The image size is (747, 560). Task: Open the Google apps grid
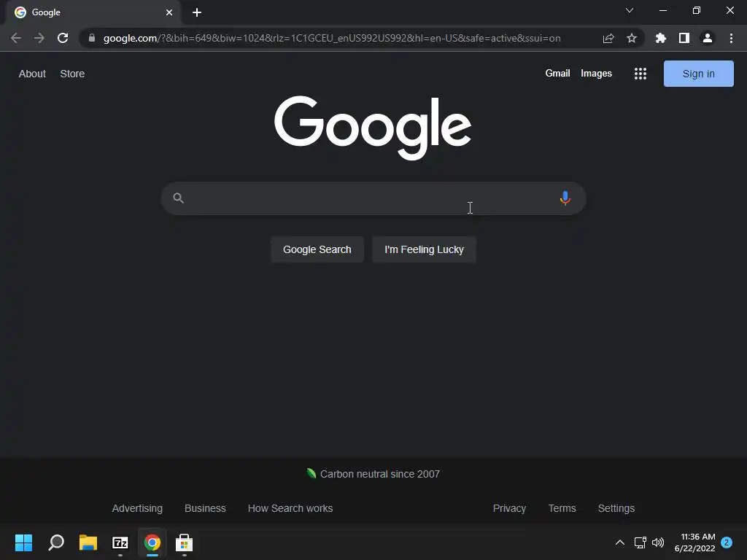(x=640, y=74)
